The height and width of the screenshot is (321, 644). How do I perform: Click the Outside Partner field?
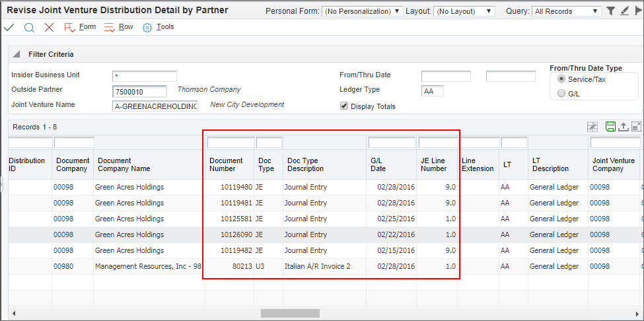pos(139,91)
